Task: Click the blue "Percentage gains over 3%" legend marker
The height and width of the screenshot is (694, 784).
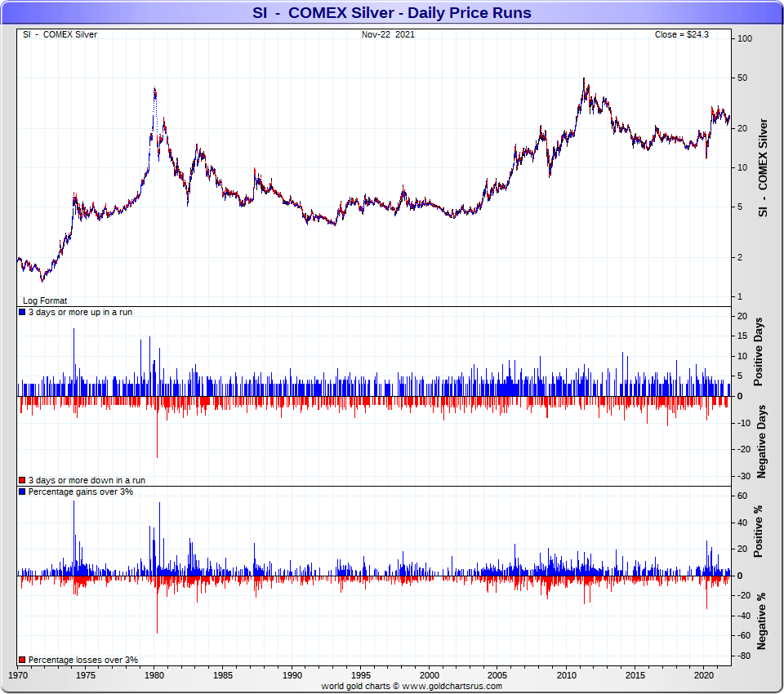Action: pos(20,492)
